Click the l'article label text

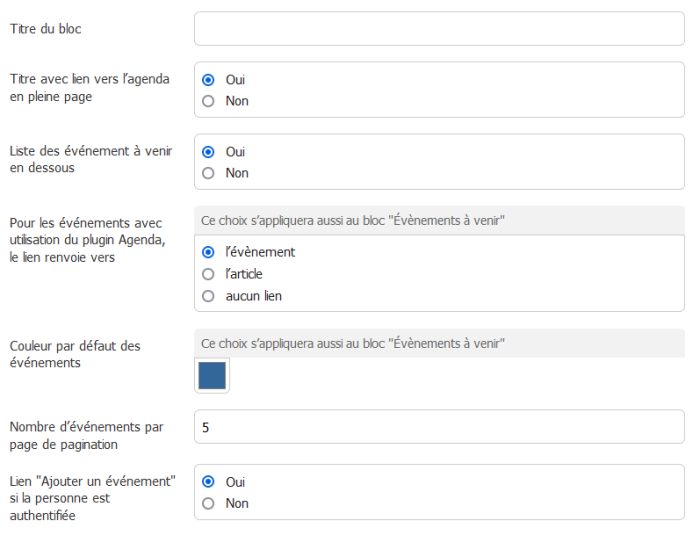[x=244, y=274]
